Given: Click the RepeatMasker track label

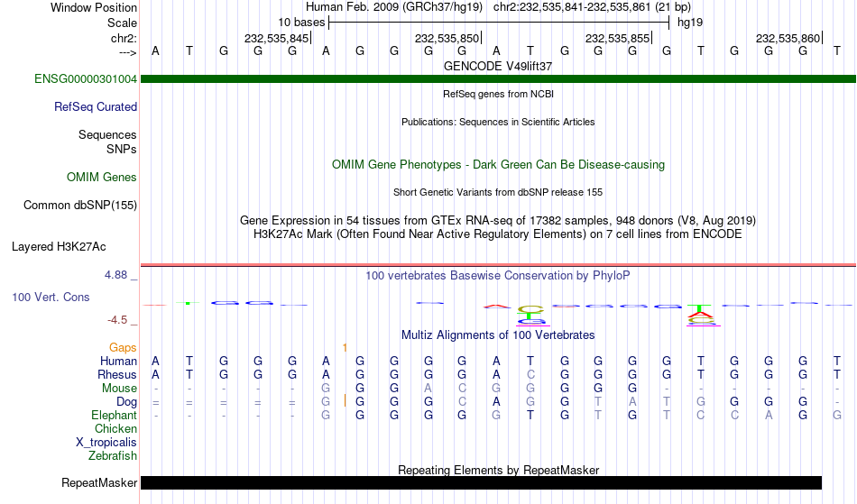Looking at the screenshot, I should click(99, 482).
